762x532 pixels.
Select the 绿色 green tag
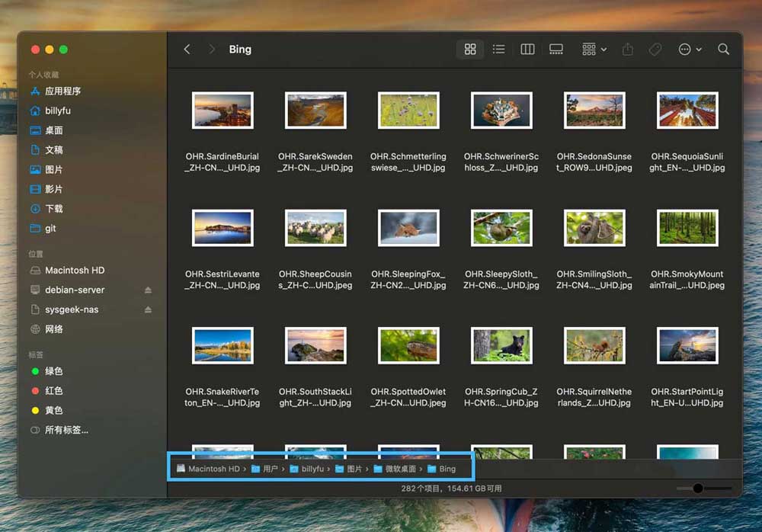point(53,371)
